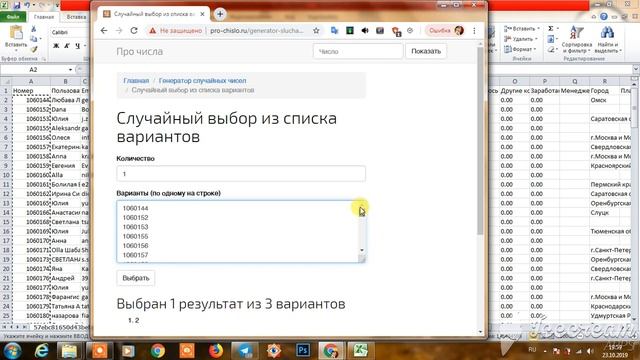Save the Excel workbook
Viewport: 640px width, 360px height.
point(17,5)
